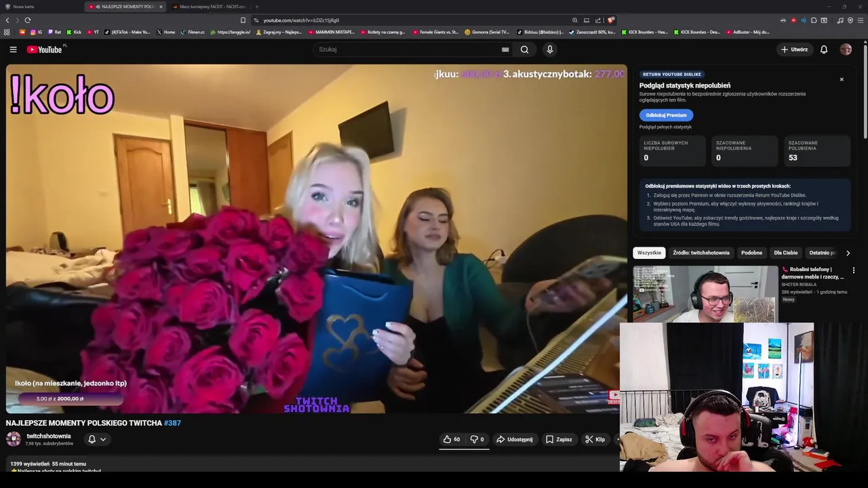Open the SHOTER ROBALA channel link
868x488 pixels.
799,285
